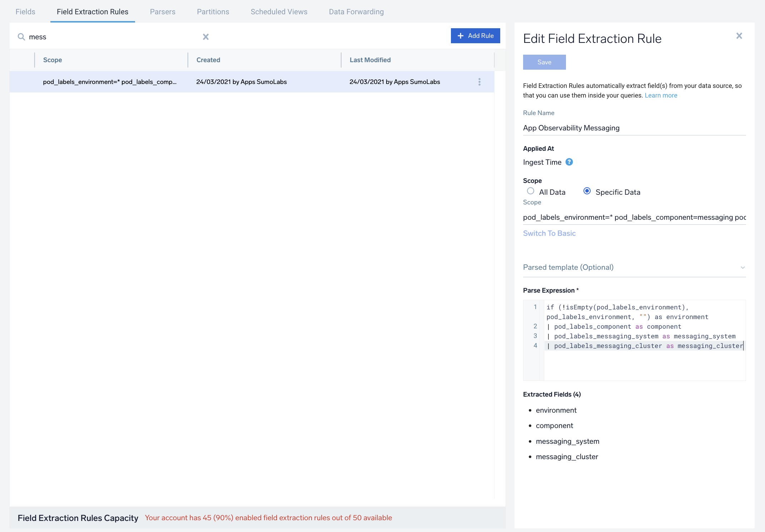The width and height of the screenshot is (765, 532).
Task: Expand the Parsed template optional section
Action: 743,267
